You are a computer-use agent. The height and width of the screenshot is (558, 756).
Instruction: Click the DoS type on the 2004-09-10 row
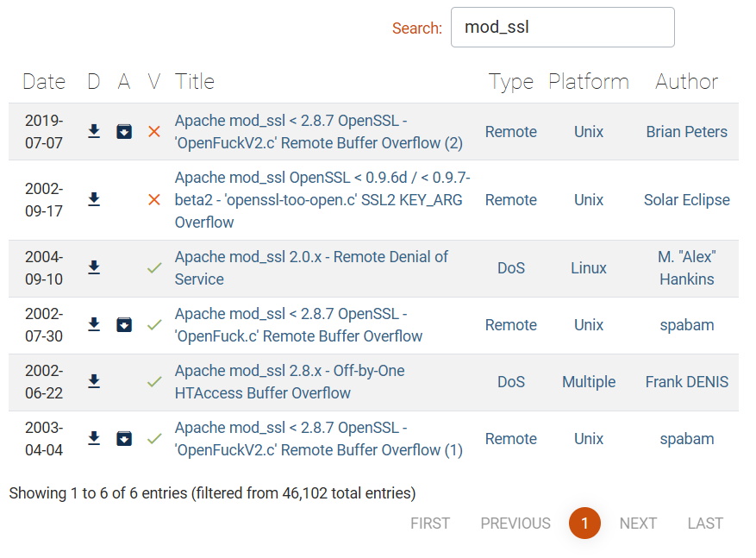511,267
